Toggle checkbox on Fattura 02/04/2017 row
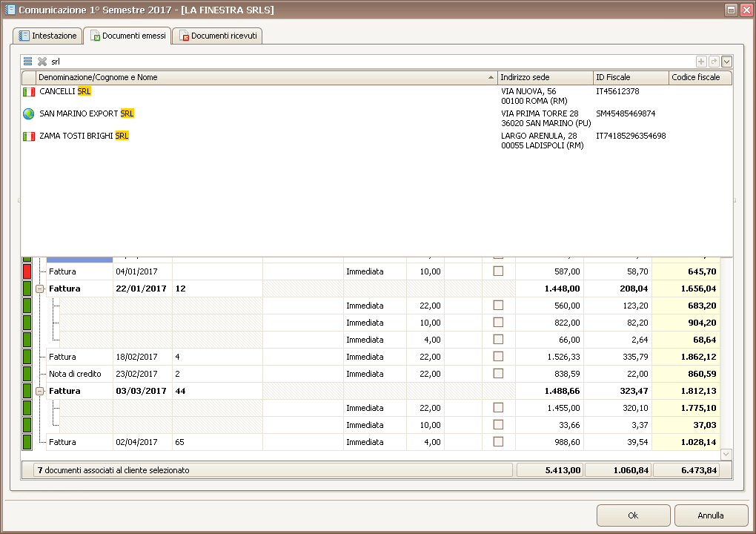The image size is (756, 534). click(498, 442)
